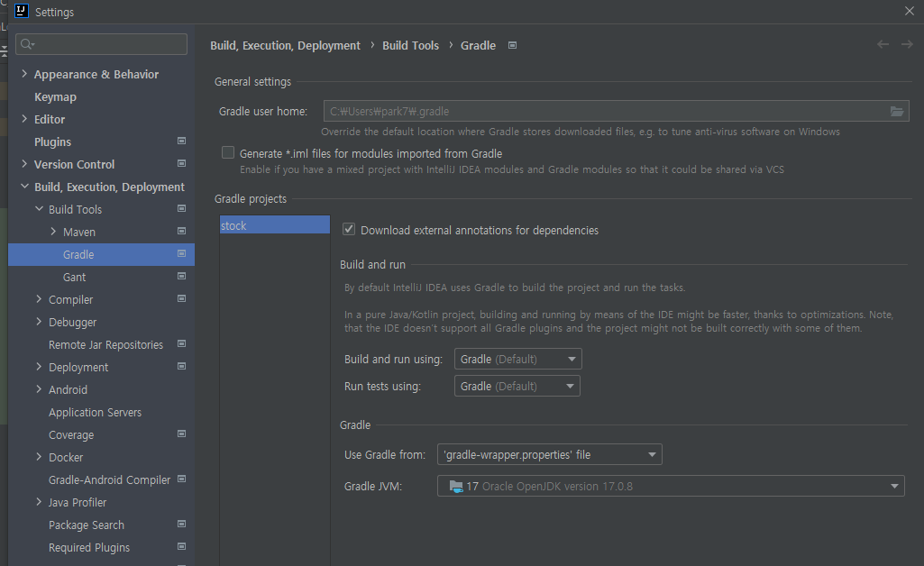Click the project icon beside Maven
The image size is (924, 566).
click(181, 231)
